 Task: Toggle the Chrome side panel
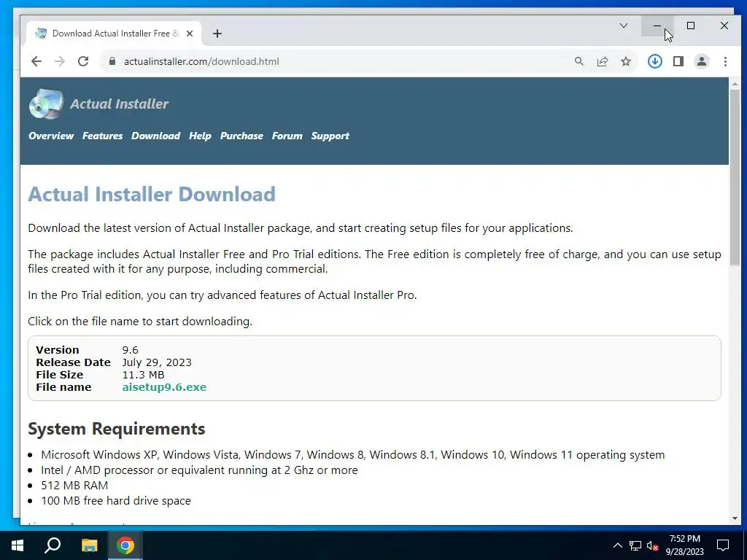[x=678, y=61]
